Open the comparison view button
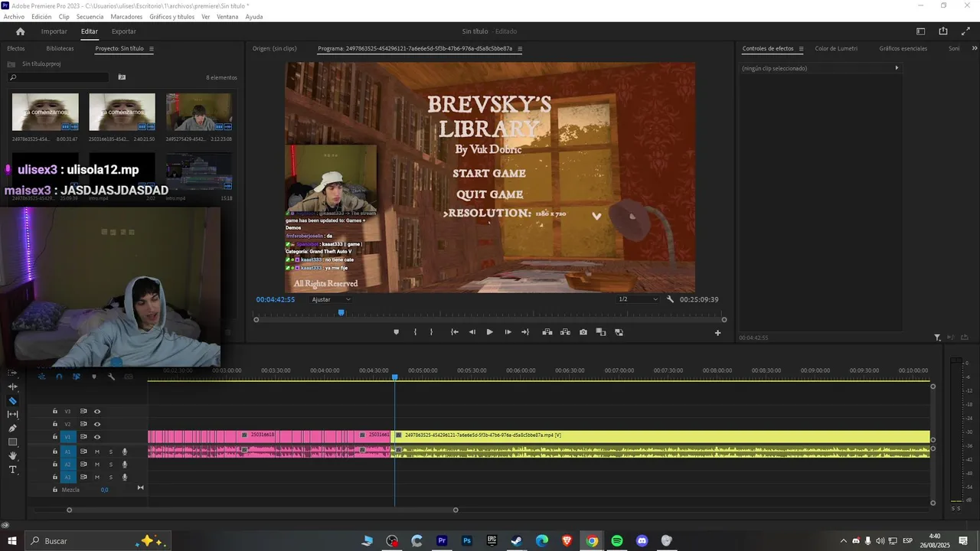The height and width of the screenshot is (551, 980). pos(601,332)
